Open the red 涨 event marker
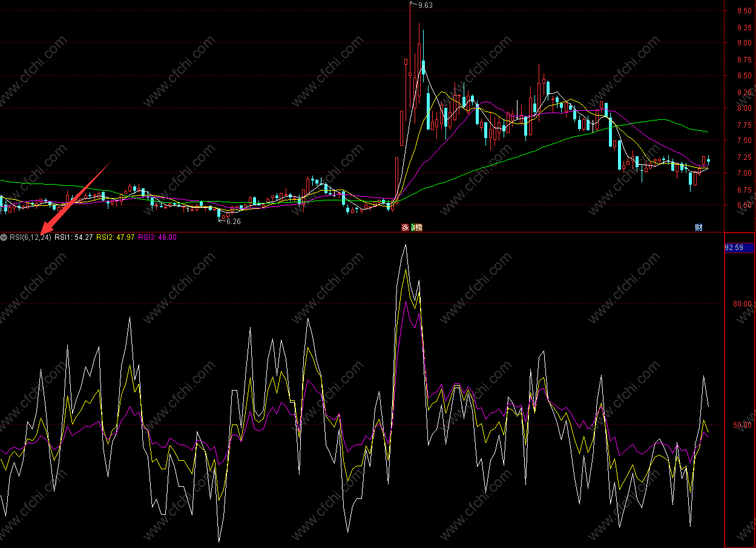The height and width of the screenshot is (548, 756). [x=405, y=228]
